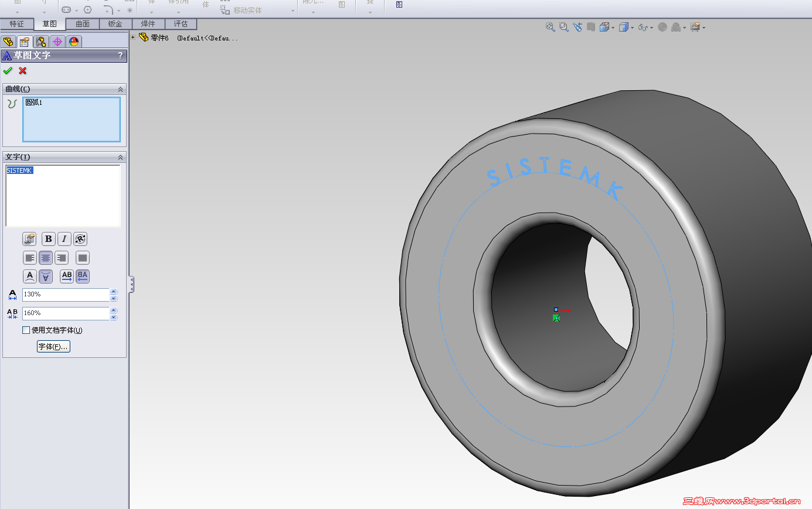The width and height of the screenshot is (812, 509).
Task: Toggle Flip Horizontal forward AB button
Action: tap(67, 276)
